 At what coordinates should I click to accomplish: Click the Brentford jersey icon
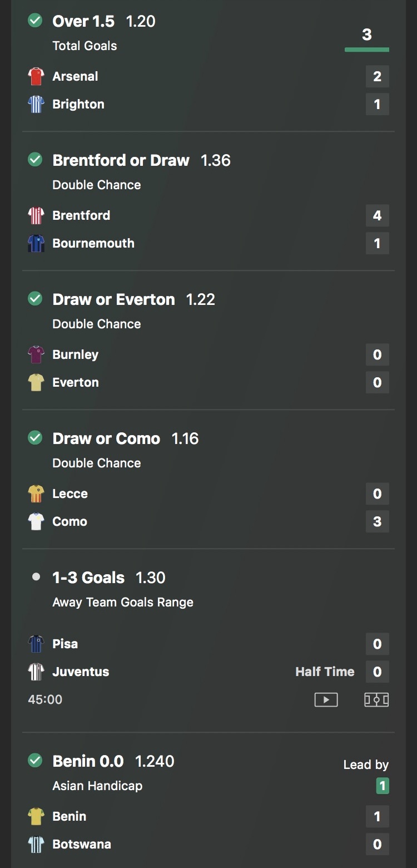(36, 215)
